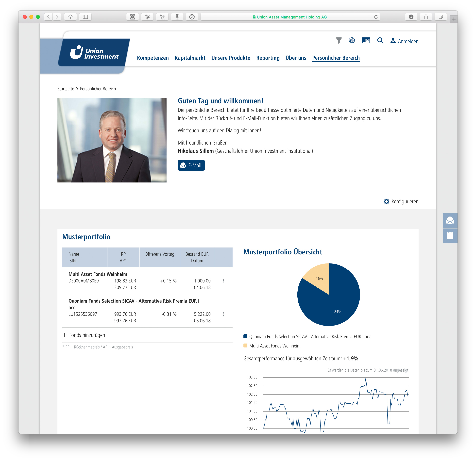Open the Unsere Produkte menu
The width and height of the screenshot is (476, 460).
click(231, 58)
